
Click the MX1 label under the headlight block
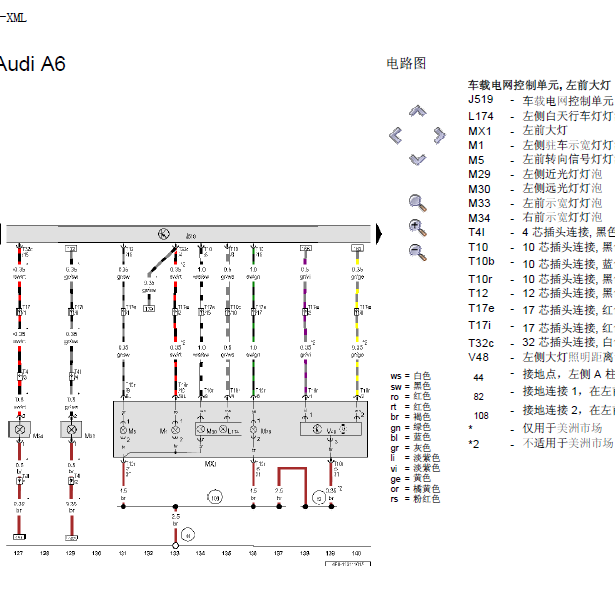210,464
